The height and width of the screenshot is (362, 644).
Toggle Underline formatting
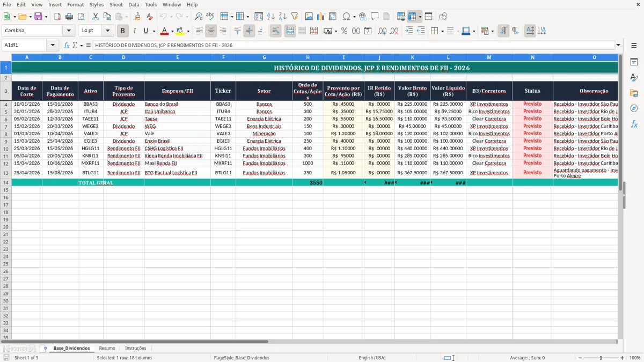(x=145, y=31)
